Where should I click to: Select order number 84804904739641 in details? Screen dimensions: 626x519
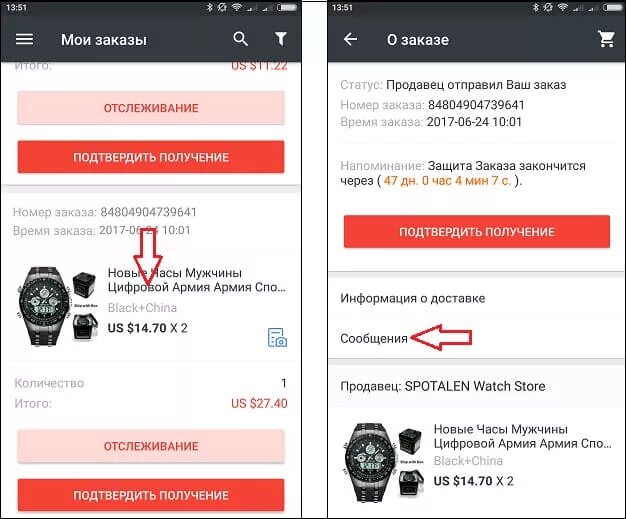(x=476, y=105)
